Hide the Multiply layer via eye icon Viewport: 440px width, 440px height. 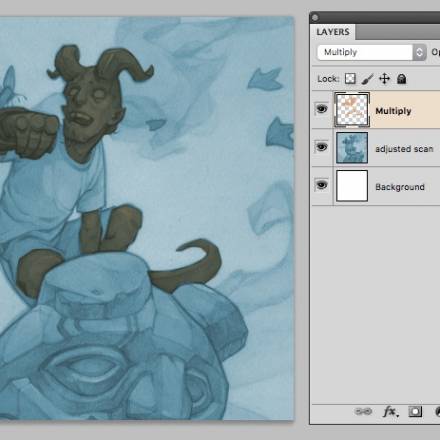pos(322,109)
